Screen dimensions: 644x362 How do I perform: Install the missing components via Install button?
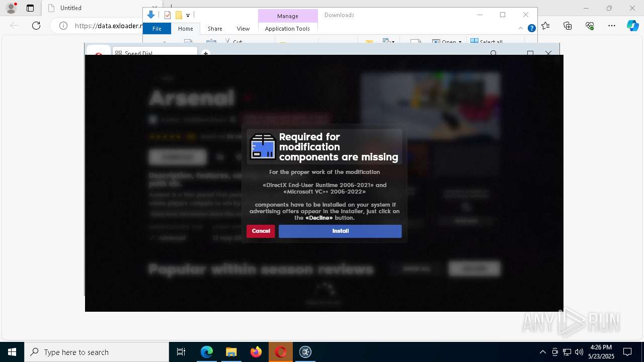coord(340,231)
